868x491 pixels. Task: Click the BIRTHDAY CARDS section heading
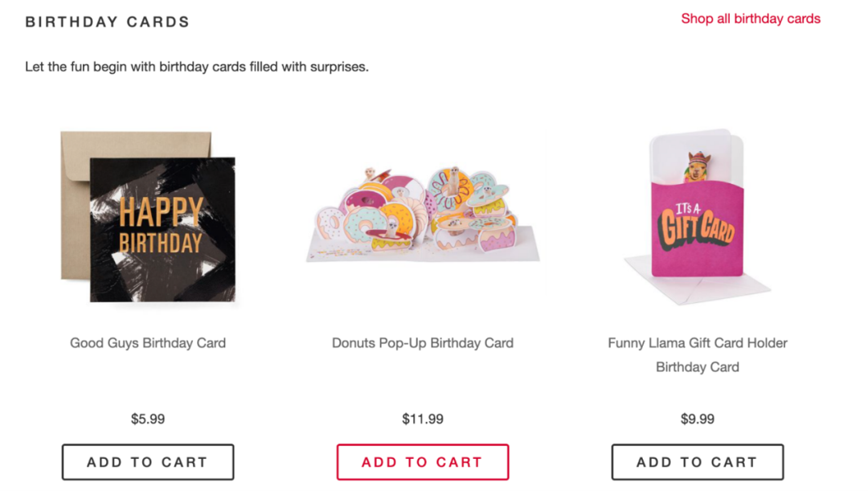click(108, 23)
